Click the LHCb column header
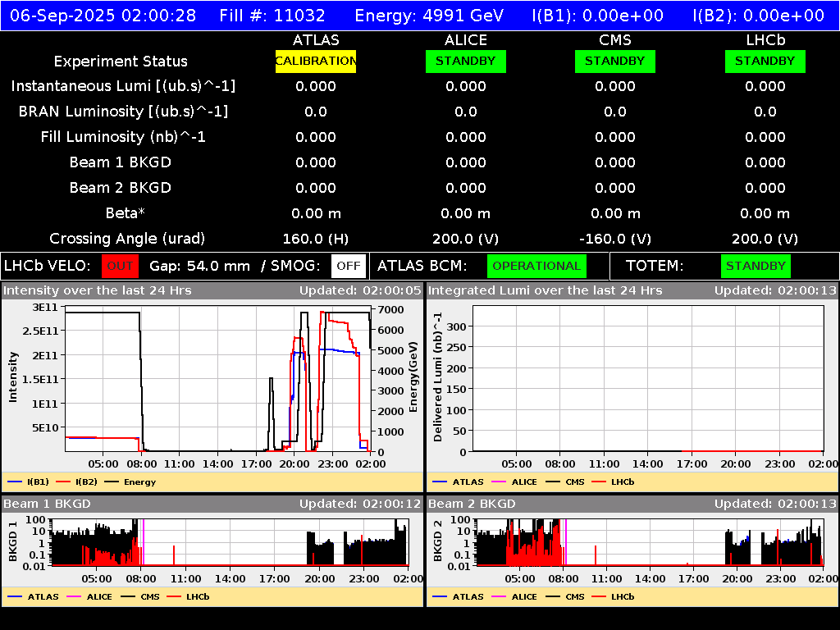The height and width of the screenshot is (630, 840). pyautogui.click(x=765, y=40)
